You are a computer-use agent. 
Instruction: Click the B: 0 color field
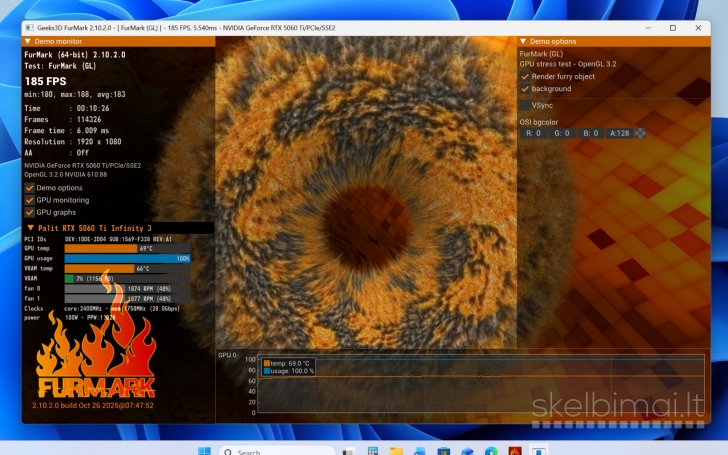point(591,133)
